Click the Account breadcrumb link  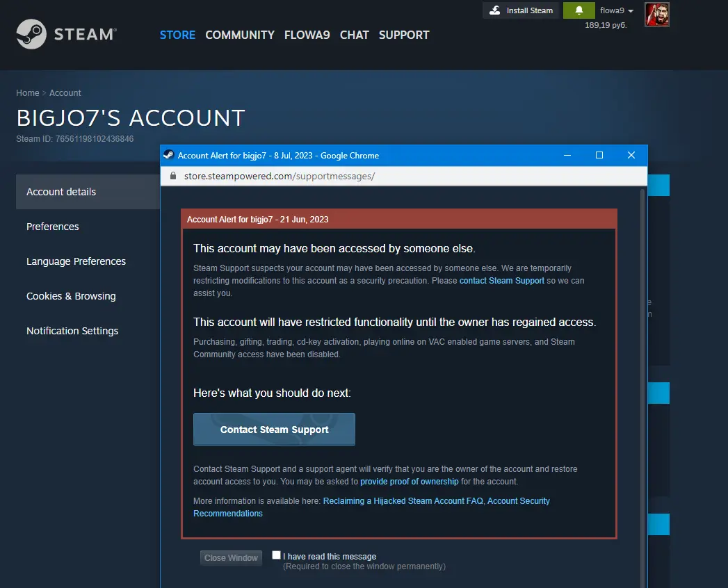click(x=65, y=93)
